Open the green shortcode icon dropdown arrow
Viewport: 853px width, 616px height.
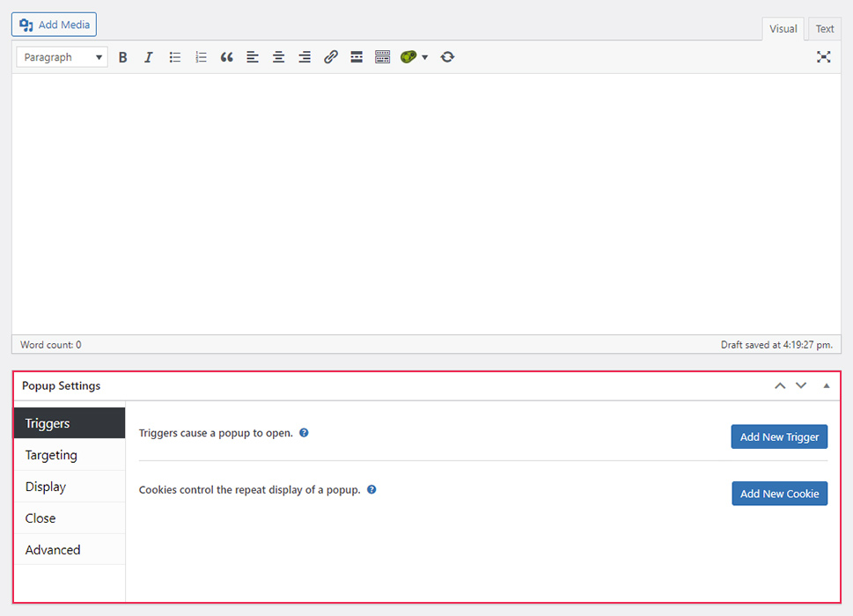[424, 56]
